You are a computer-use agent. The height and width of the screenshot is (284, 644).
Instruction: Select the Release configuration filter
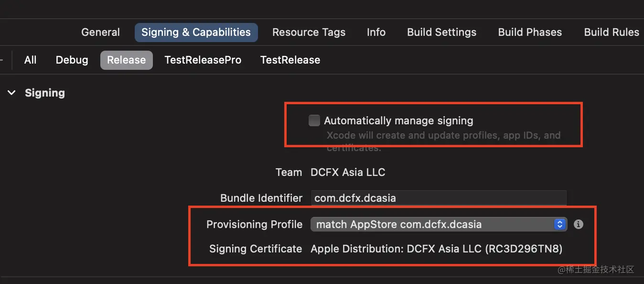tap(127, 60)
